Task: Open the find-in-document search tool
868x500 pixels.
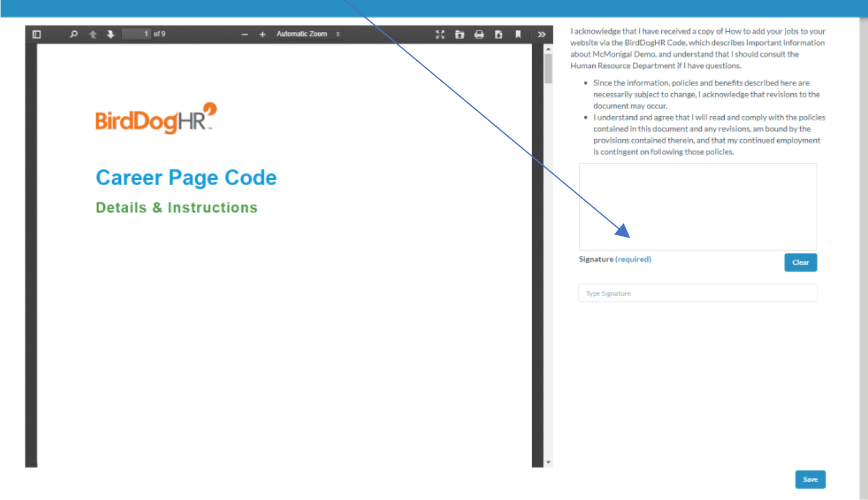Action: coord(74,34)
